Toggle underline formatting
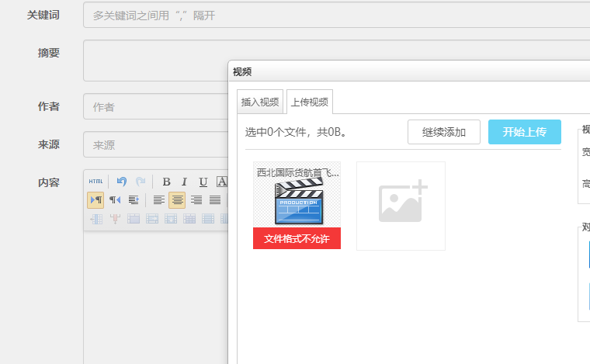590x364 pixels. (x=203, y=182)
